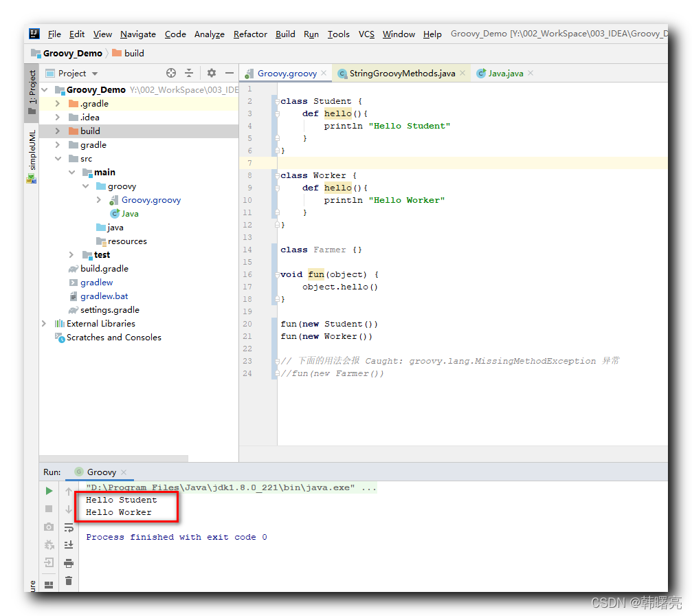Open the VCS menu
692x616 pixels.
click(366, 34)
